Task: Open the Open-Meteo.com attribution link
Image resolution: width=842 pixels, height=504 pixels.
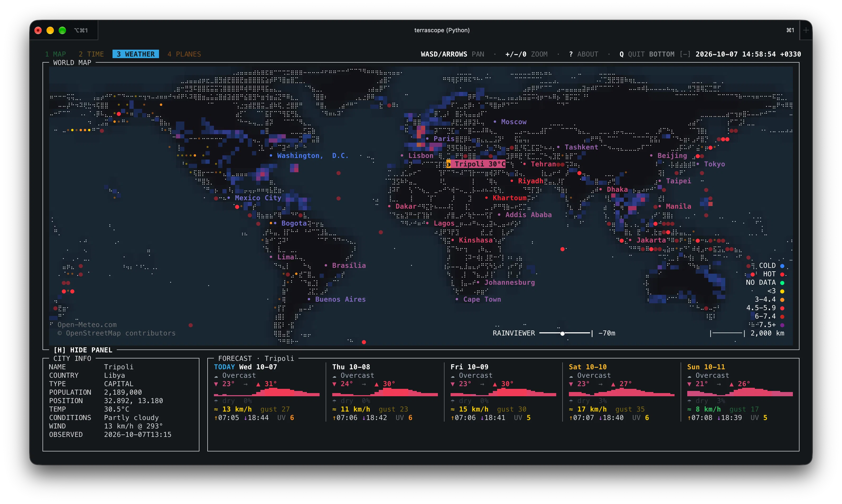Action: pos(87,325)
